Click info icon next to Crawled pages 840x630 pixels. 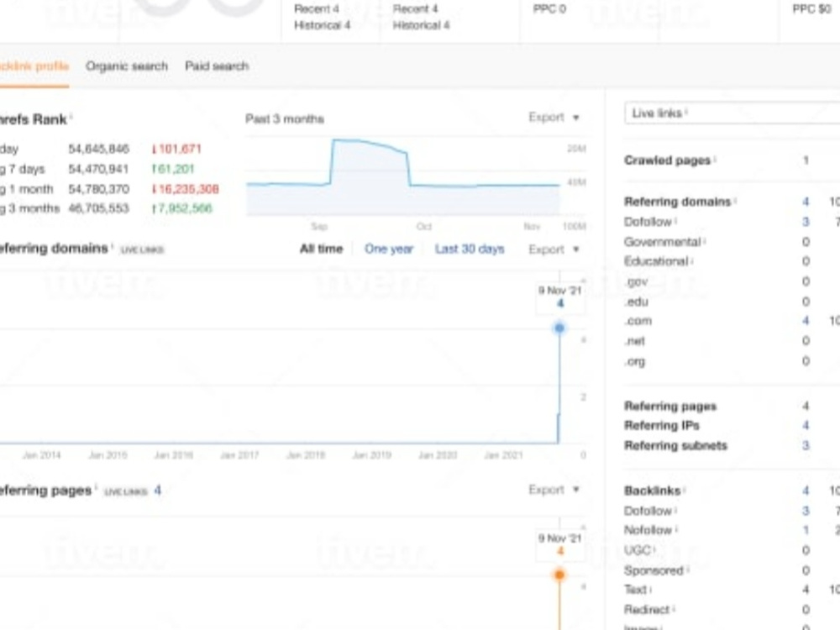pyautogui.click(x=715, y=158)
